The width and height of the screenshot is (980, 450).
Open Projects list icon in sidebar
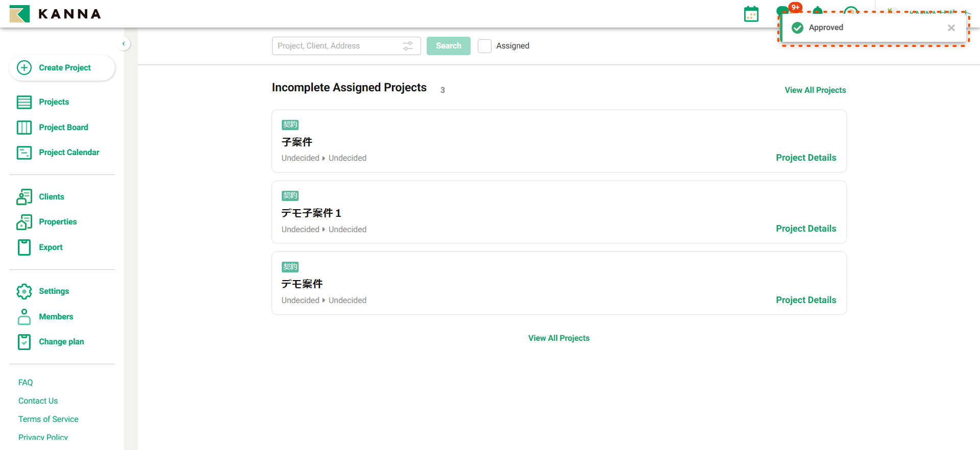click(24, 102)
